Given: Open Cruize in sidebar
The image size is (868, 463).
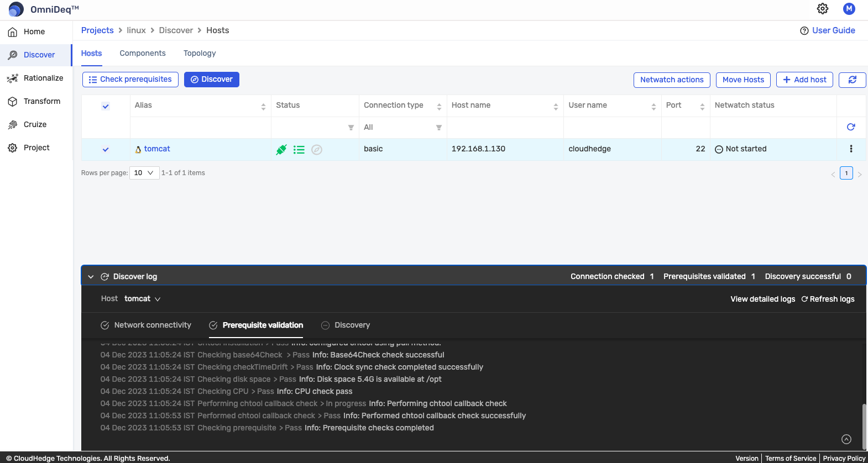Looking at the screenshot, I should tap(36, 125).
